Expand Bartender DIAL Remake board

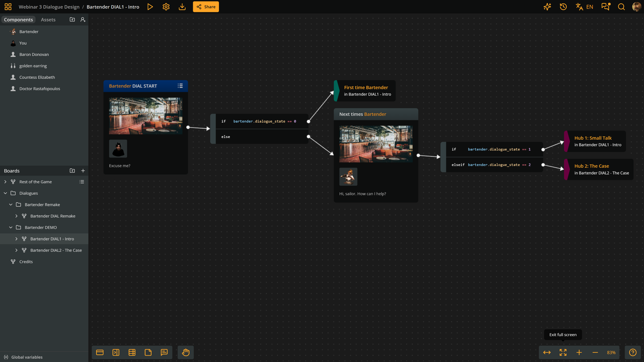click(16, 216)
